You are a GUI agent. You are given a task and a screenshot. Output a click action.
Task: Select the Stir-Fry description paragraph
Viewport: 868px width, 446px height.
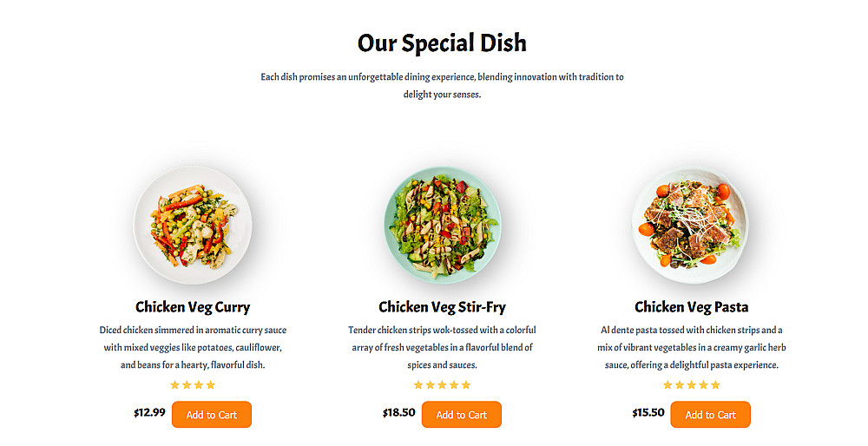coord(442,347)
